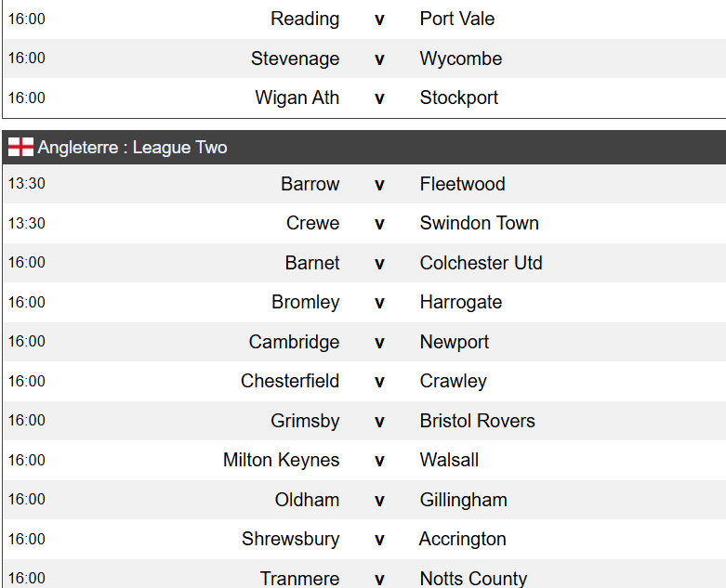The width and height of the screenshot is (726, 588).
Task: Click Notts County team name
Action: 473,579
